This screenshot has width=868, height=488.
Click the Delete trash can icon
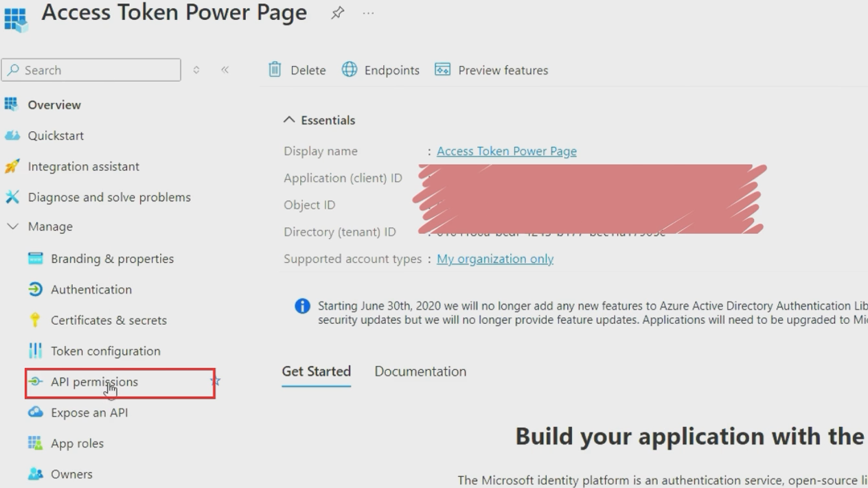point(275,69)
